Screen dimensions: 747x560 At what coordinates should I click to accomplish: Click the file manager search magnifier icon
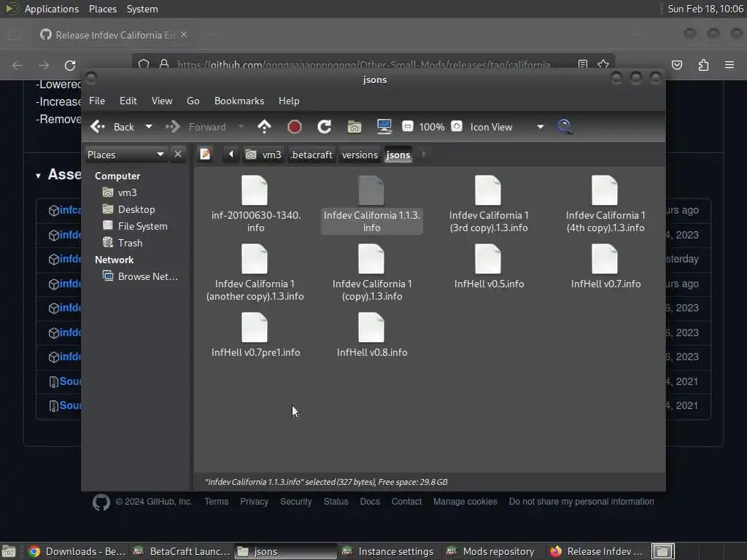click(565, 127)
